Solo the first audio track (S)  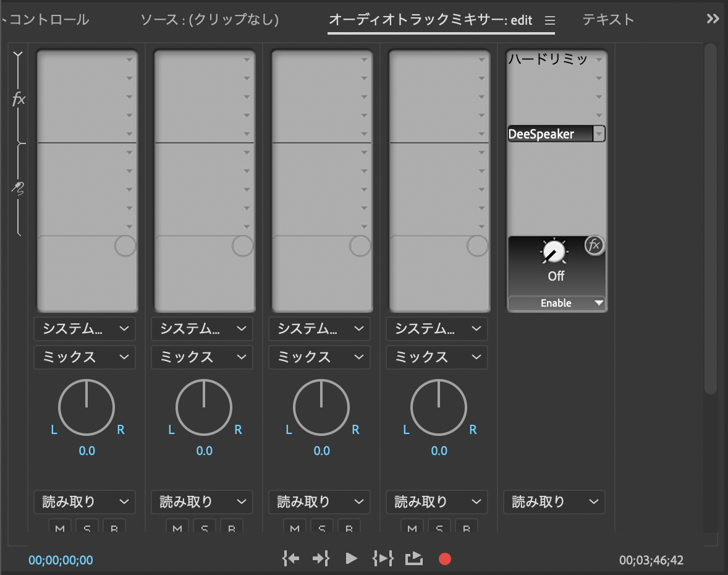(87, 527)
